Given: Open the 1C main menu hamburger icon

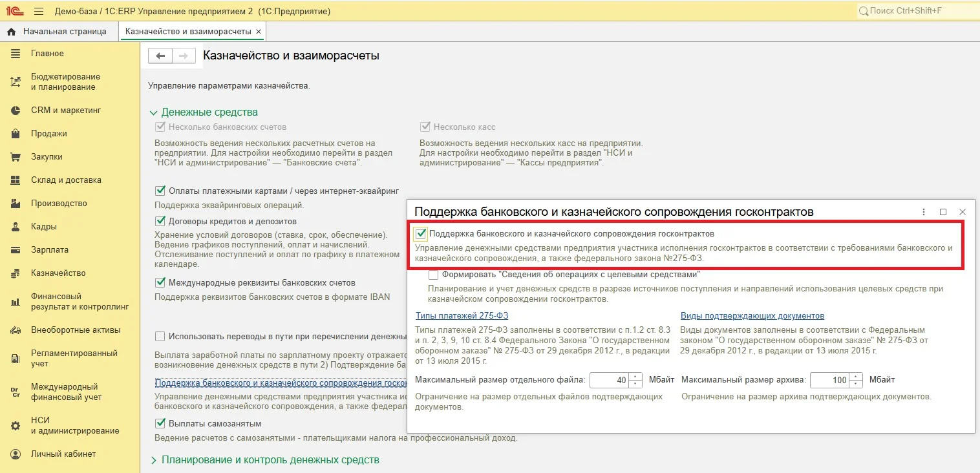Looking at the screenshot, I should (x=39, y=11).
